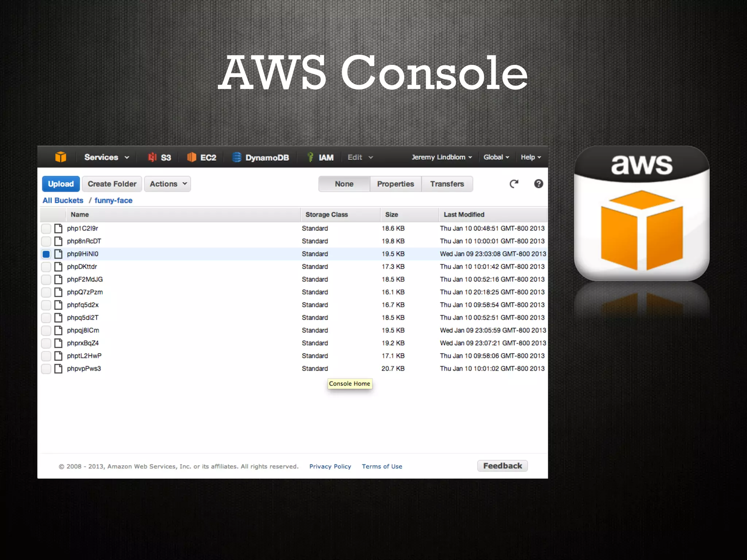Open the Global region dropdown
This screenshot has width=747, height=560.
[x=496, y=157]
